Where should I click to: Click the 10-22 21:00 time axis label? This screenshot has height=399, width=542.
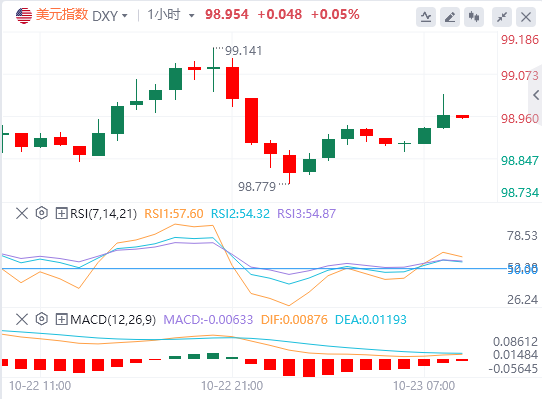pyautogui.click(x=232, y=386)
